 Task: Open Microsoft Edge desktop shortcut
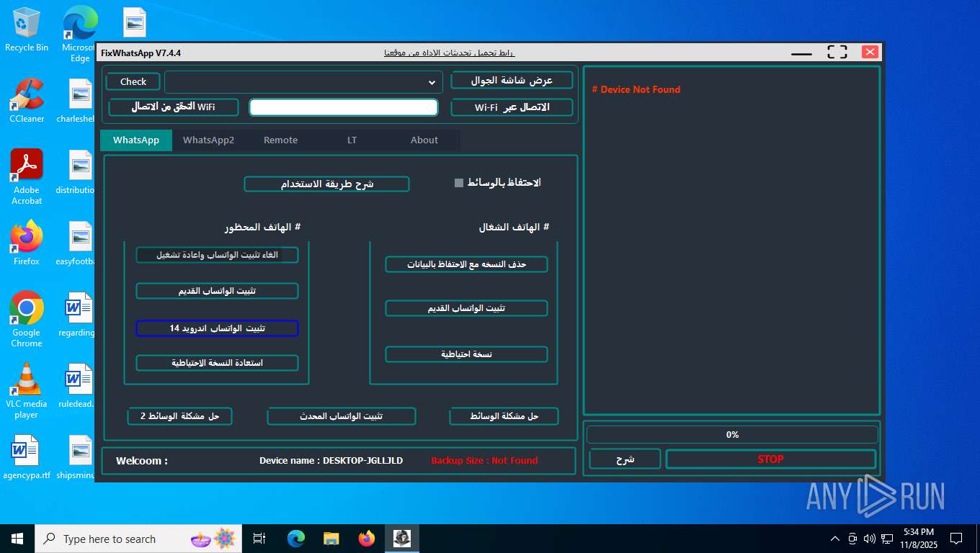click(x=80, y=33)
